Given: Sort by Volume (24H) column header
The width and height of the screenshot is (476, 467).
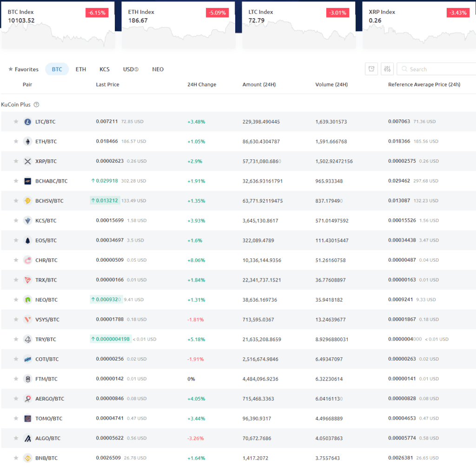Looking at the screenshot, I should tap(331, 85).
